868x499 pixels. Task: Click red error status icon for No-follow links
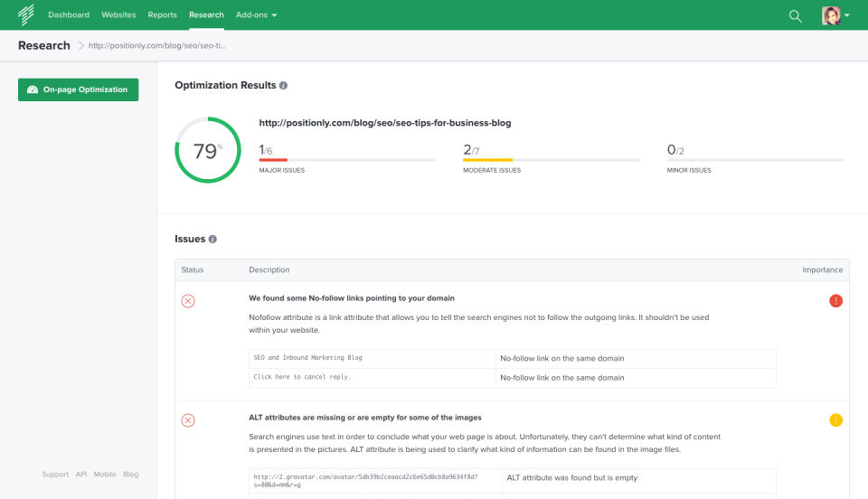[x=188, y=301]
